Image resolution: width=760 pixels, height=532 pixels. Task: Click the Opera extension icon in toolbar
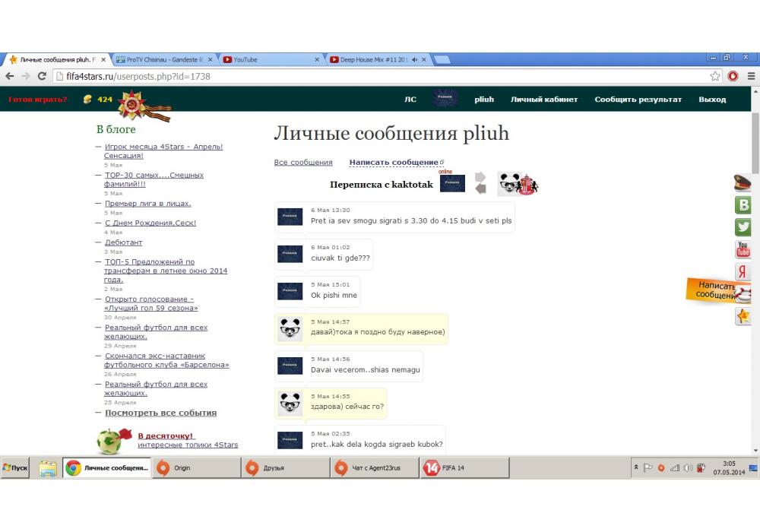coord(733,76)
